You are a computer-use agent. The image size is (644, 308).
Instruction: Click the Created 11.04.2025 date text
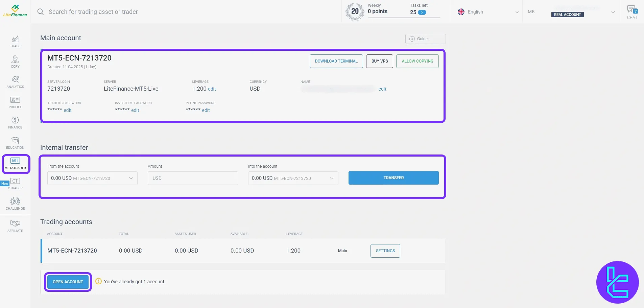72,67
